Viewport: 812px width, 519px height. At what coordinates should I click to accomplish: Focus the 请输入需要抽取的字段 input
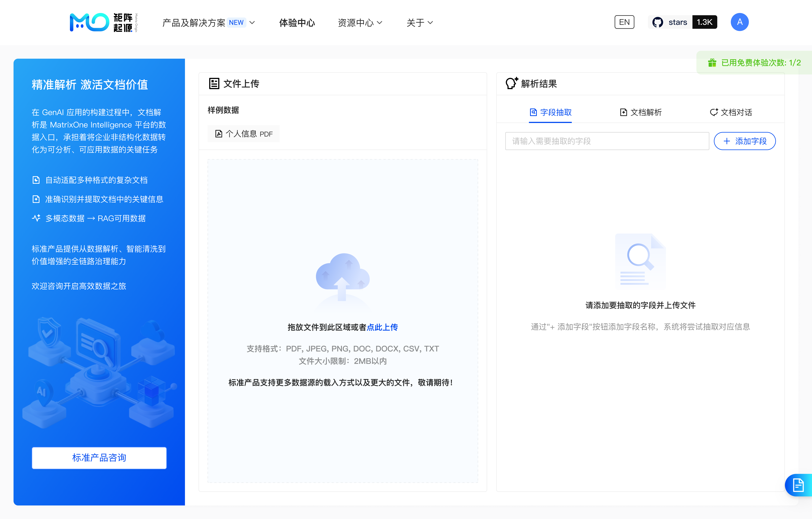[x=607, y=141]
